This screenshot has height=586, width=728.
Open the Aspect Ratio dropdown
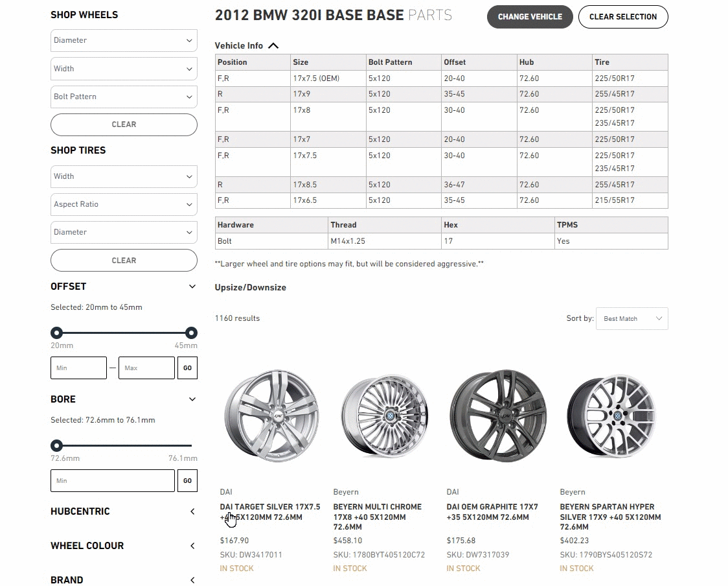pos(124,204)
